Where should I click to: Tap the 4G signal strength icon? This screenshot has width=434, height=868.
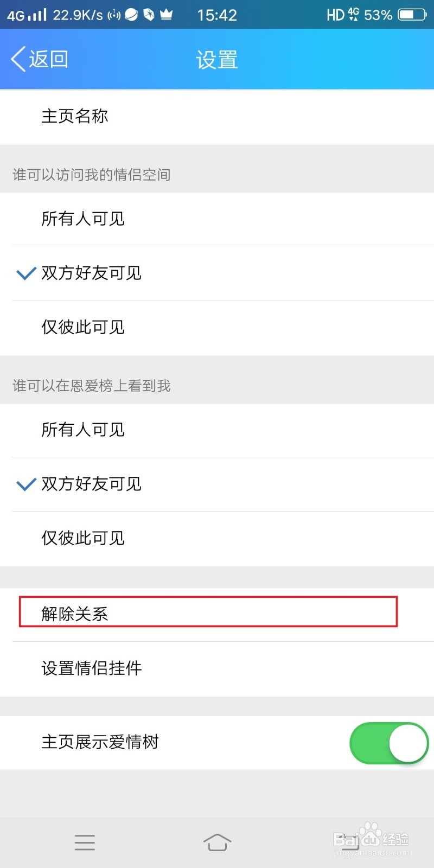[27, 15]
